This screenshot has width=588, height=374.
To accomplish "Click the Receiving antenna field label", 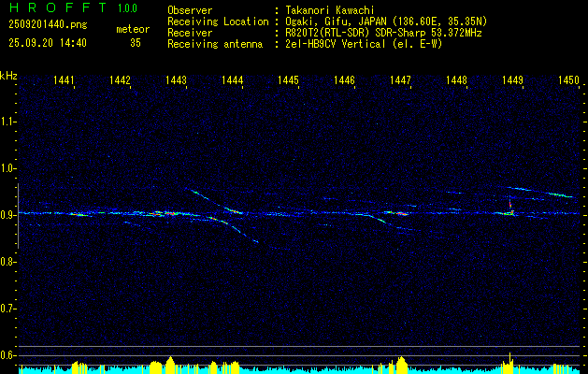I will pos(215,44).
